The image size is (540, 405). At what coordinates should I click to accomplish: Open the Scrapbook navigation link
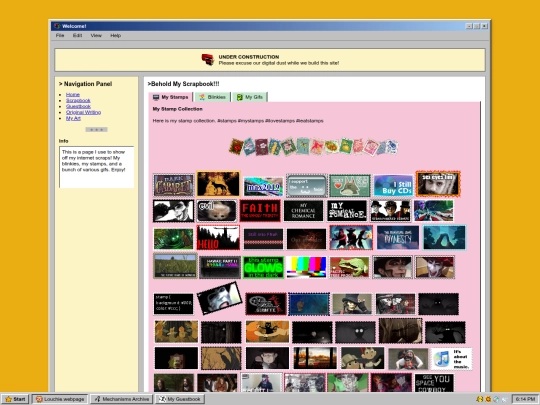click(x=78, y=101)
